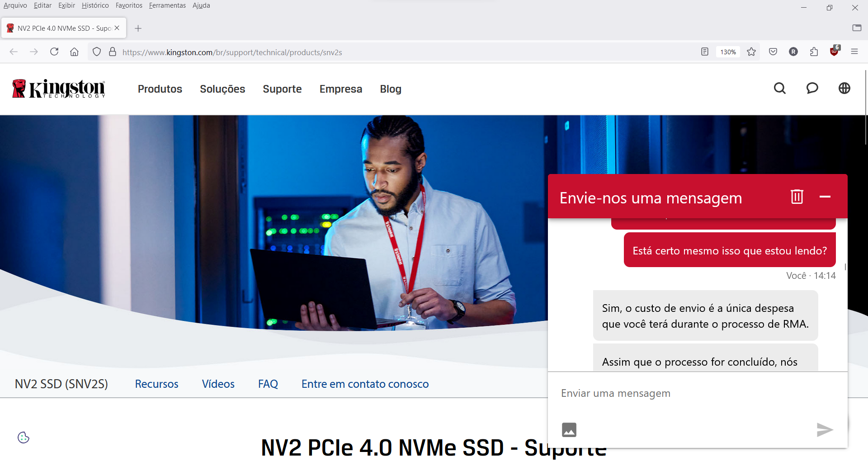Screen dimensions: 868x461
Task: Jump to the Vídeos section
Action: tap(218, 384)
